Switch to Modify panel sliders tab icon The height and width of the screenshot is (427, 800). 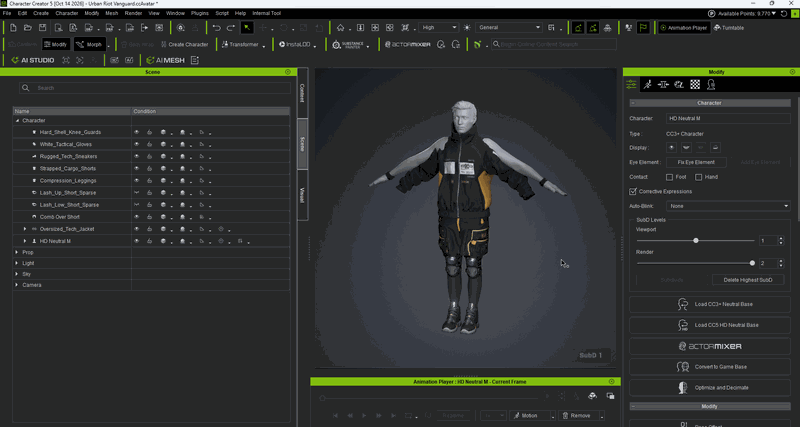[632, 84]
